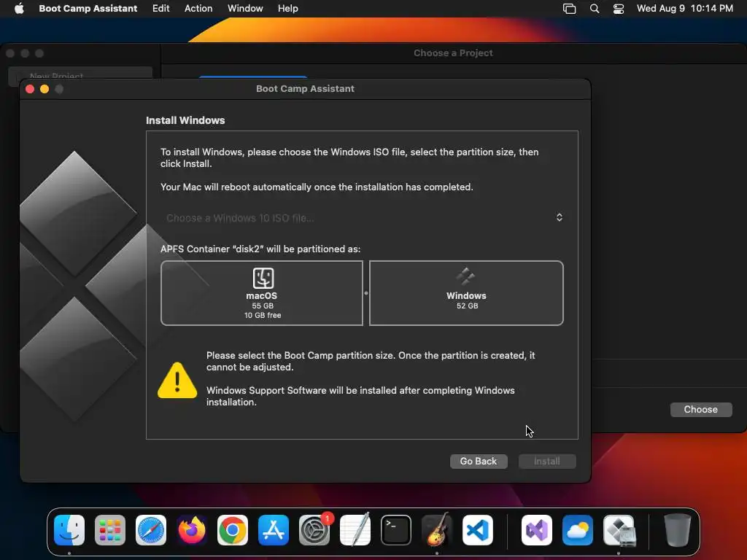This screenshot has height=560, width=747.
Task: Open System Preferences from the Dock
Action: pos(314,530)
